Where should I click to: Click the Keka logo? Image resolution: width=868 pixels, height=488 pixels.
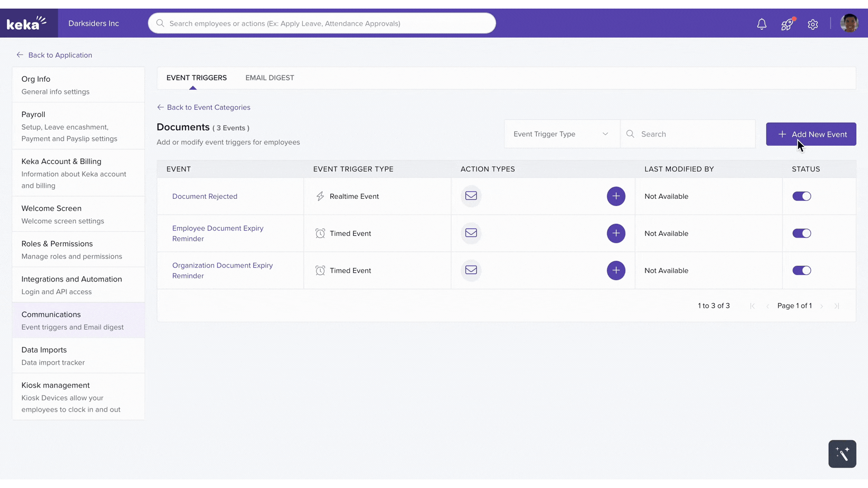click(27, 23)
